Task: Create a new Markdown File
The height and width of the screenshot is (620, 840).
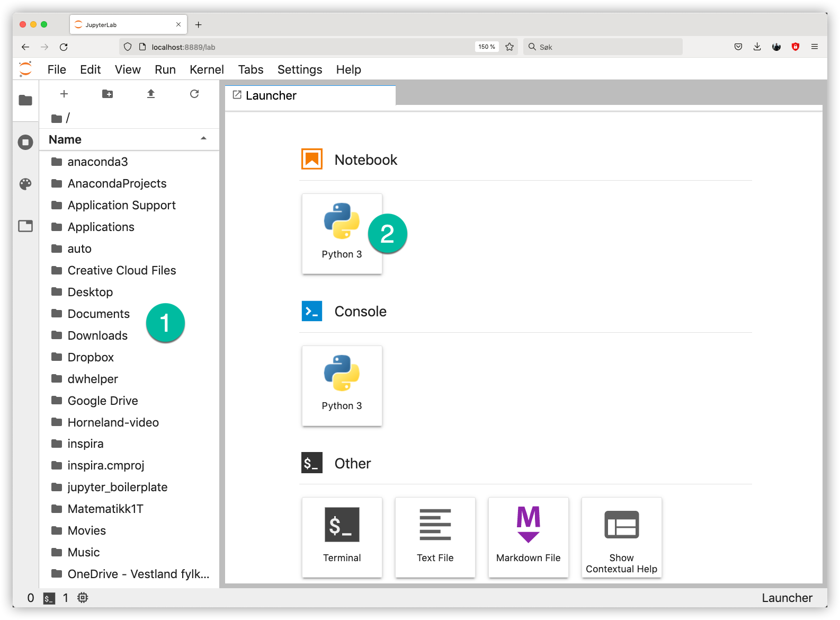Action: (x=528, y=537)
